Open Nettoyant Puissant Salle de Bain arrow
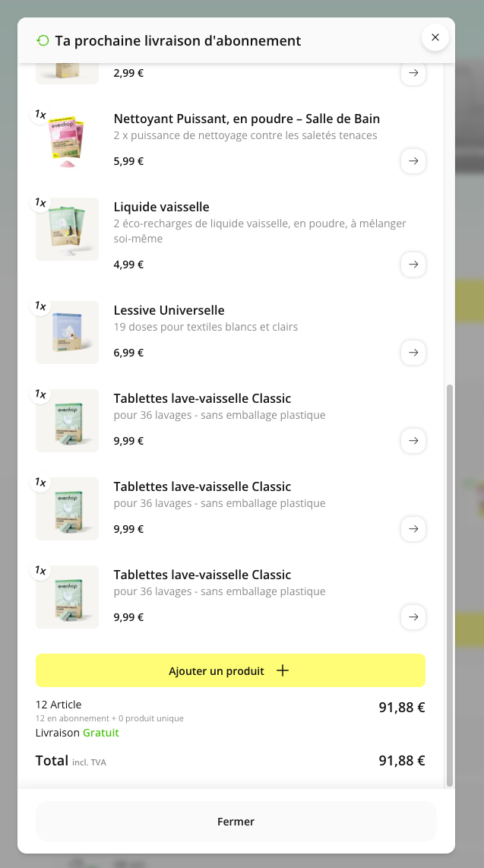484x868 pixels. 413,161
